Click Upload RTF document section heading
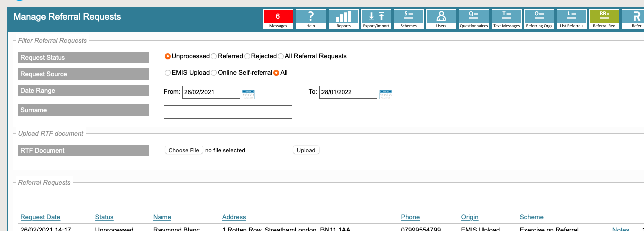This screenshot has width=644, height=231. pos(51,134)
